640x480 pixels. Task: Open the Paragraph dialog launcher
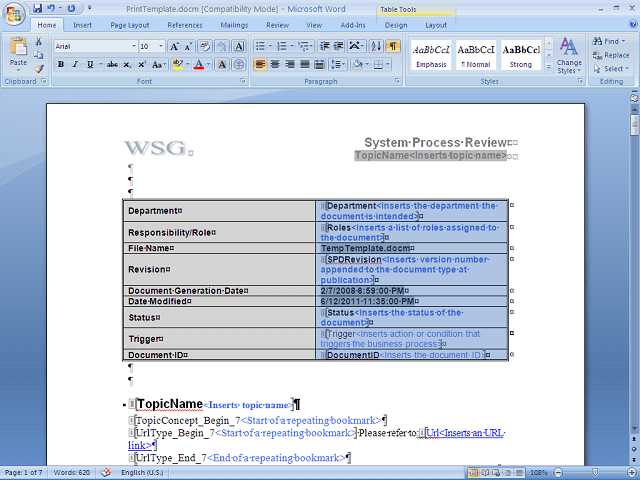pos(397,81)
